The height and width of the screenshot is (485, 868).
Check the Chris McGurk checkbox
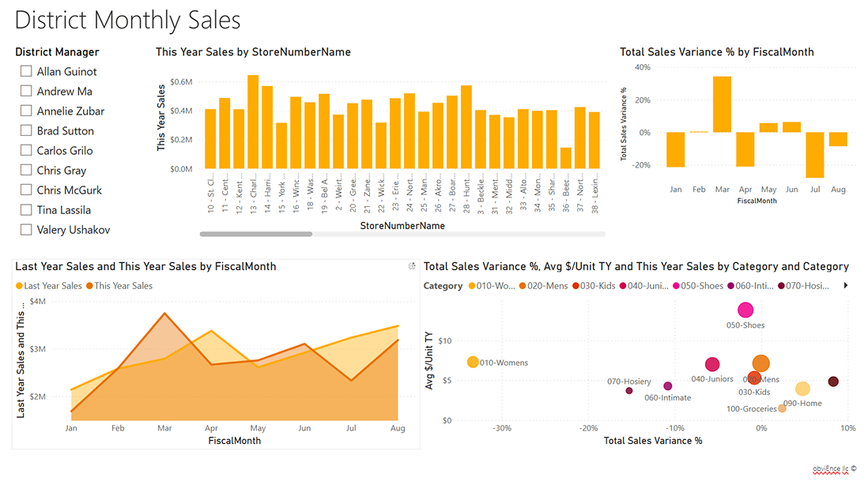pyautogui.click(x=26, y=190)
